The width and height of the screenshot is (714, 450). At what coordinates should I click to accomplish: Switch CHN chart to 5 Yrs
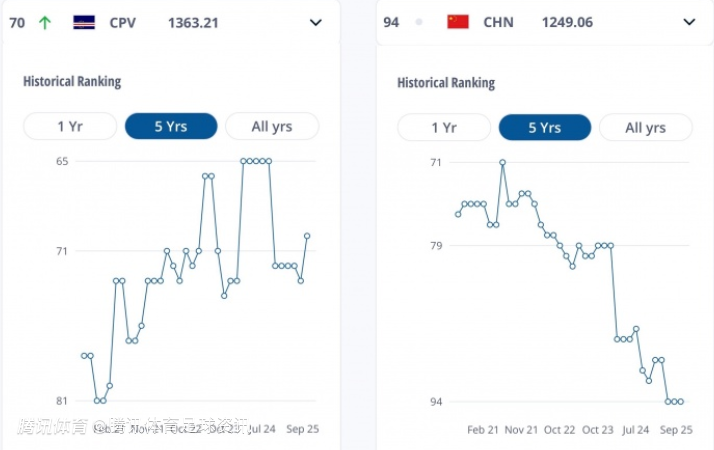[545, 127]
